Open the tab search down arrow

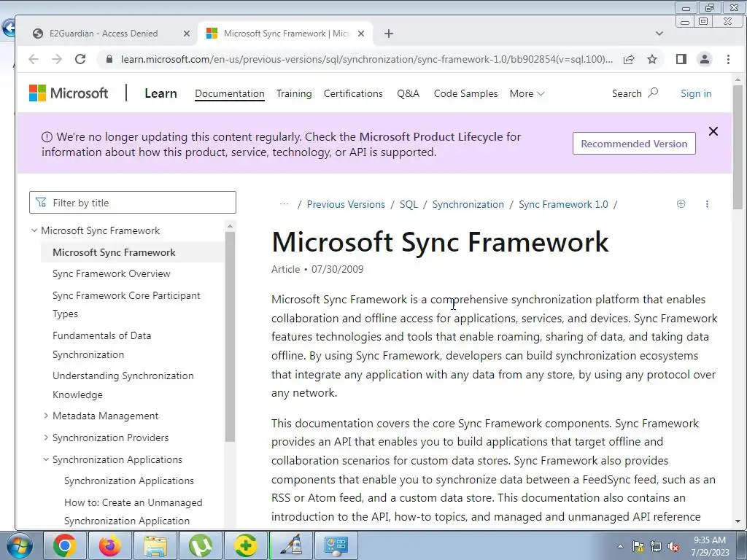click(x=659, y=34)
